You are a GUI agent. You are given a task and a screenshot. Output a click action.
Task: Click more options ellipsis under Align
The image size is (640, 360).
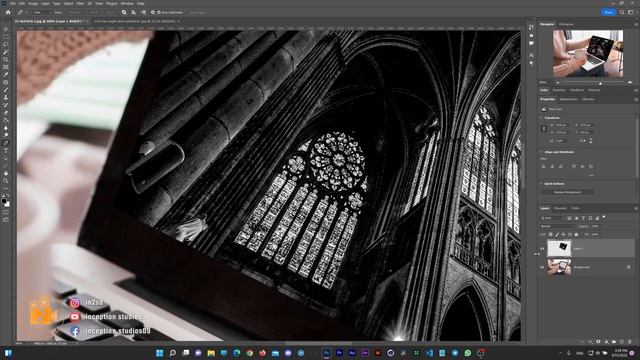(x=591, y=175)
